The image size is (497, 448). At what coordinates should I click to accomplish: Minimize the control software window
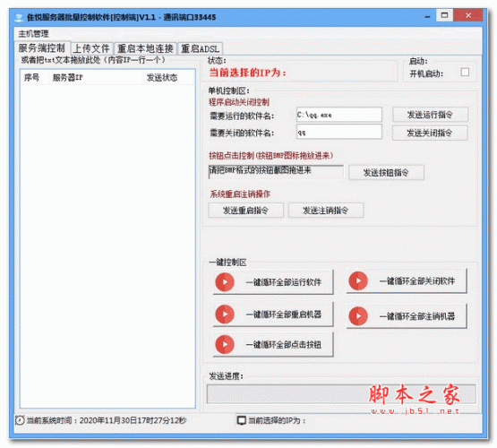[427, 16]
